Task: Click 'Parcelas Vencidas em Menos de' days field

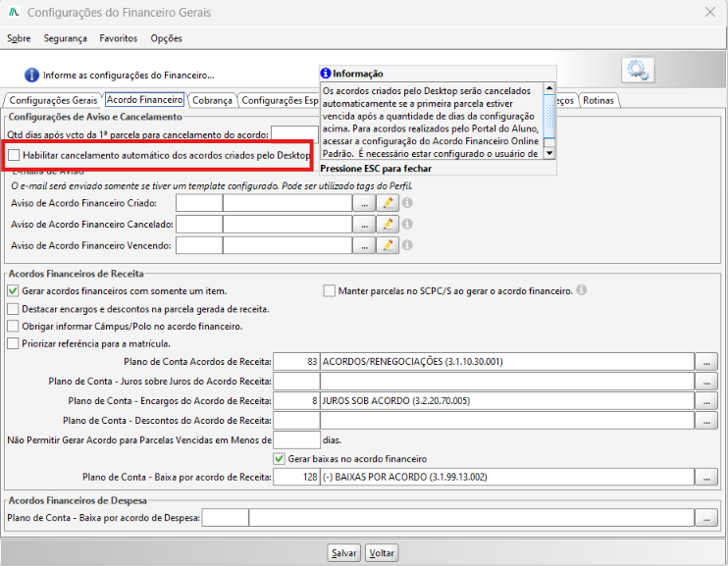Action: pyautogui.click(x=296, y=440)
